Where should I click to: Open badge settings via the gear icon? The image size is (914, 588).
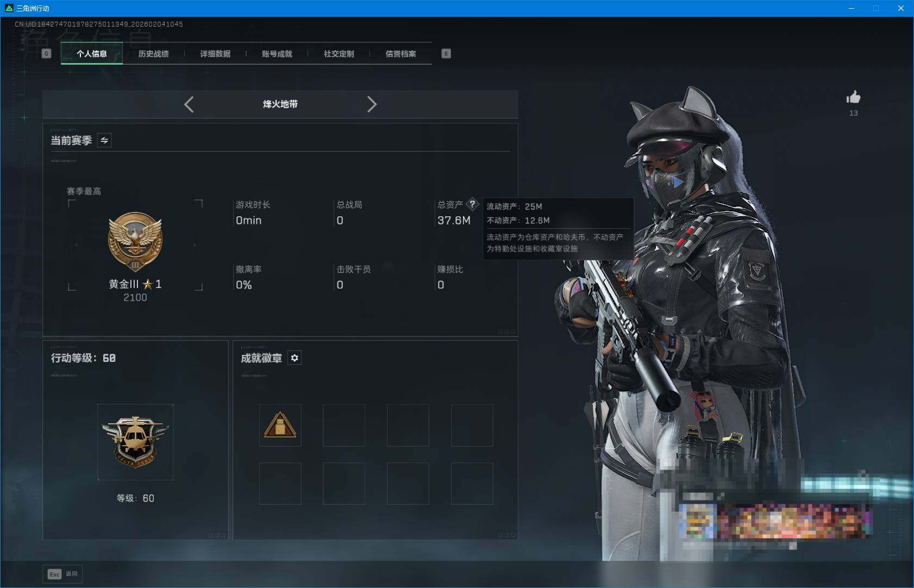(295, 358)
